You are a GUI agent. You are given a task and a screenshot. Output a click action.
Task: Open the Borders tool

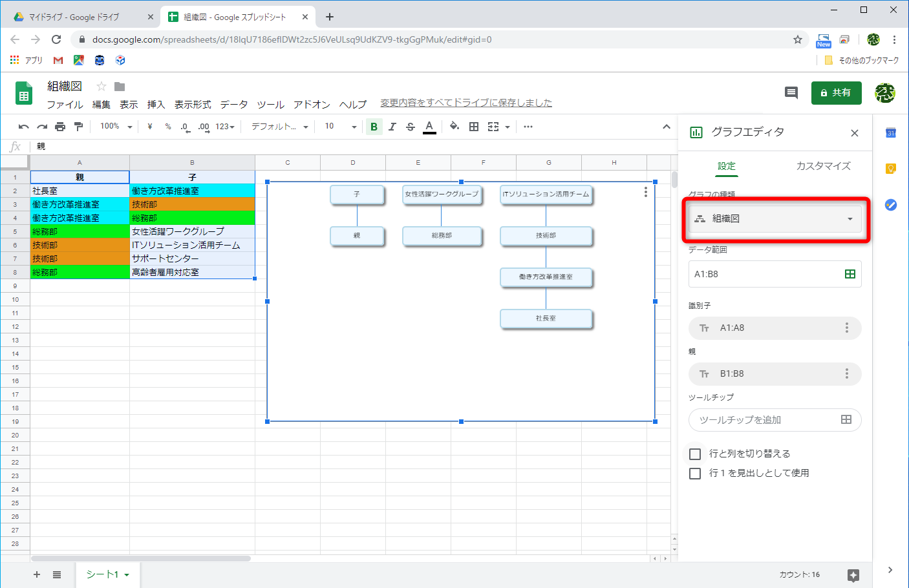pyautogui.click(x=473, y=126)
